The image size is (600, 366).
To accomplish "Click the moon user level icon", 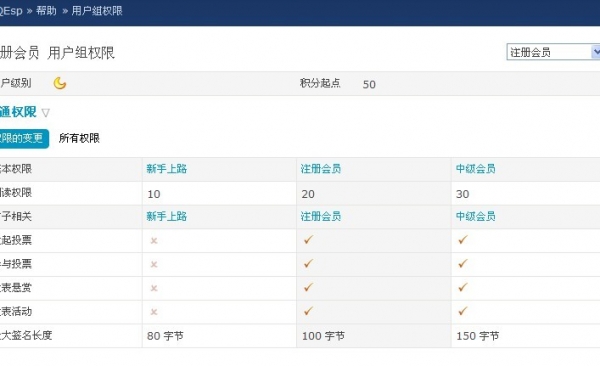I will (60, 83).
